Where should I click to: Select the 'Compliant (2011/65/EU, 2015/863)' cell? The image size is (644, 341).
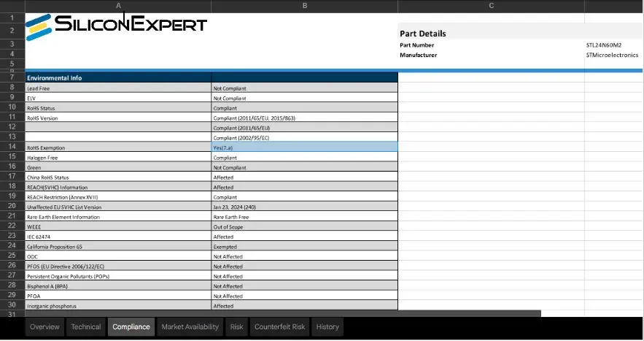(x=304, y=118)
